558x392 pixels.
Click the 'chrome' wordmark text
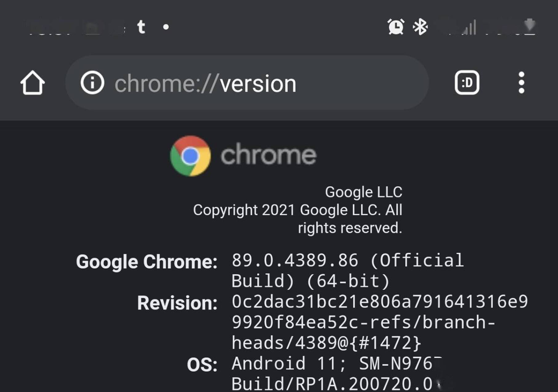tap(268, 154)
